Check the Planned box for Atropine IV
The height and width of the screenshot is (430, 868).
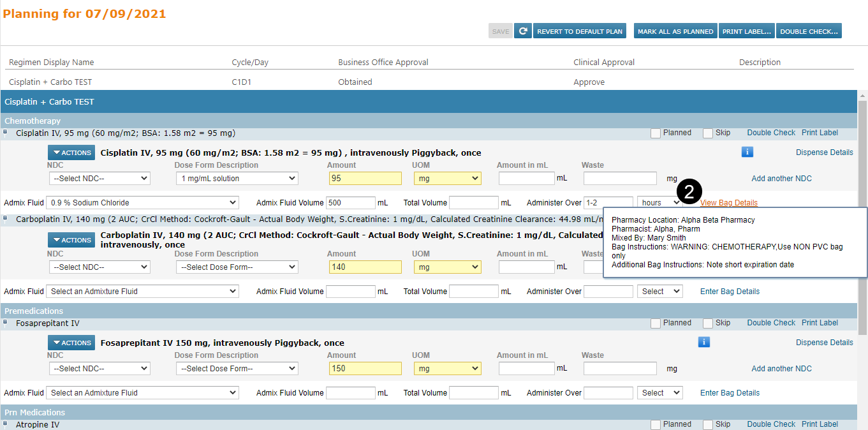pyautogui.click(x=656, y=425)
